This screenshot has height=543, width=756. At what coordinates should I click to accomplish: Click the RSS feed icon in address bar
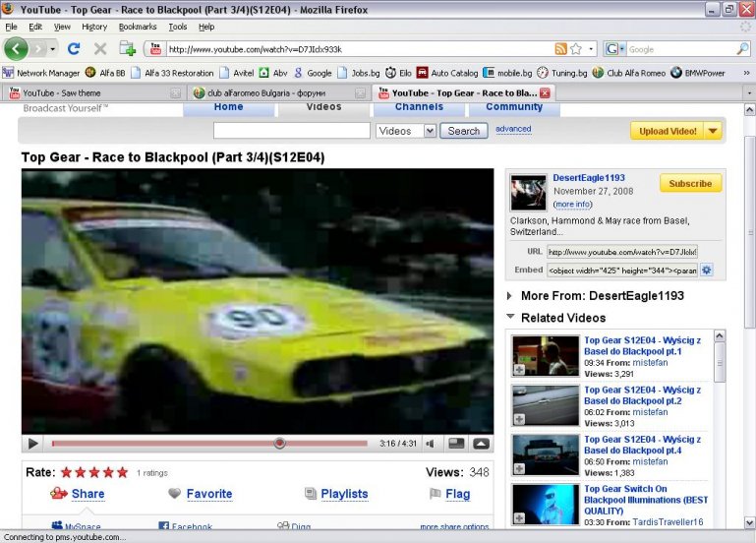coord(560,48)
